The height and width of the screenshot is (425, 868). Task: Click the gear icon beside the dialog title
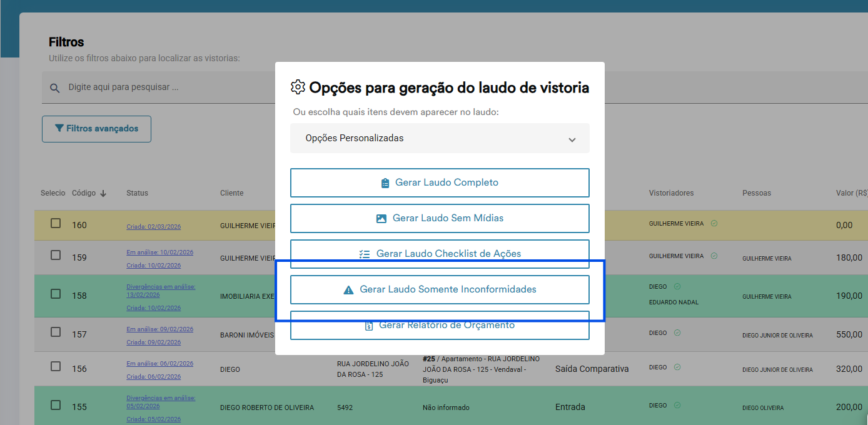pos(298,87)
